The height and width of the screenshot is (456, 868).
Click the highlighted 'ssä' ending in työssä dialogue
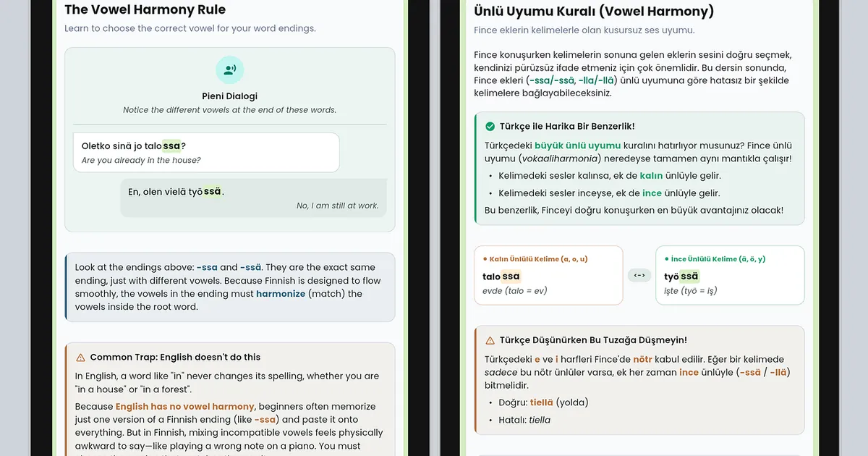click(x=212, y=192)
